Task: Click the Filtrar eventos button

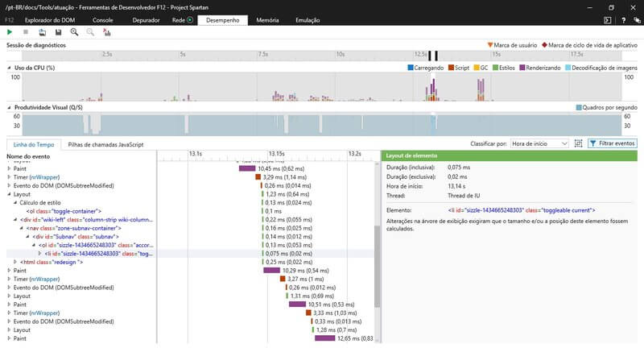Action: tap(613, 143)
